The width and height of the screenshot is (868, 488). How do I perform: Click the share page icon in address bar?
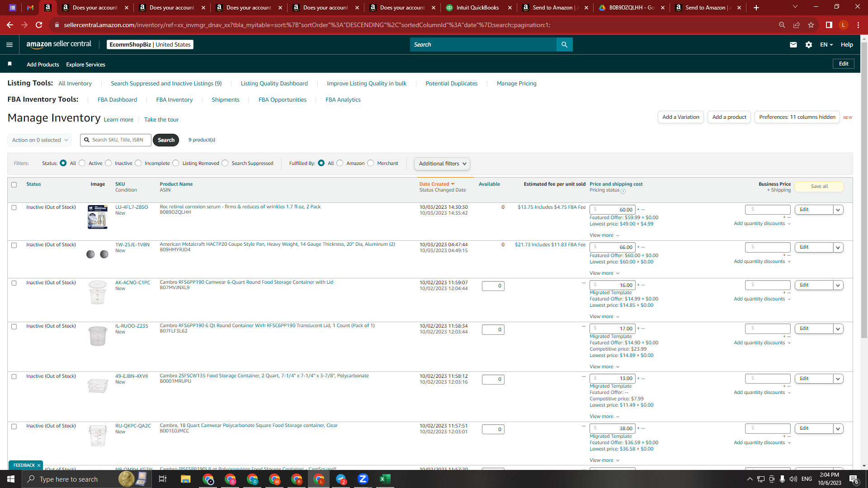click(797, 25)
